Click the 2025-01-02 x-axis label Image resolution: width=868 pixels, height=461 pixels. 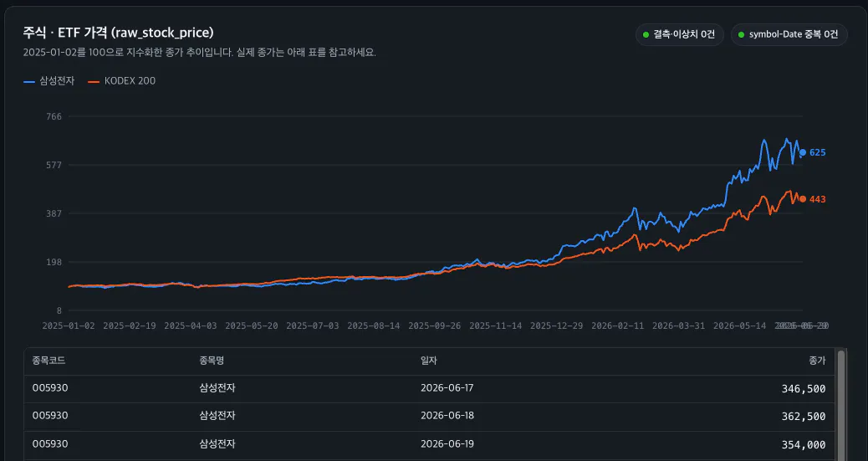click(x=69, y=325)
